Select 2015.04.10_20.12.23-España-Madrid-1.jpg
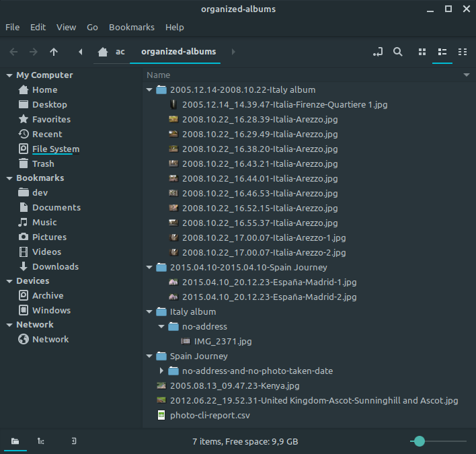The width and height of the screenshot is (476, 454). coord(270,282)
